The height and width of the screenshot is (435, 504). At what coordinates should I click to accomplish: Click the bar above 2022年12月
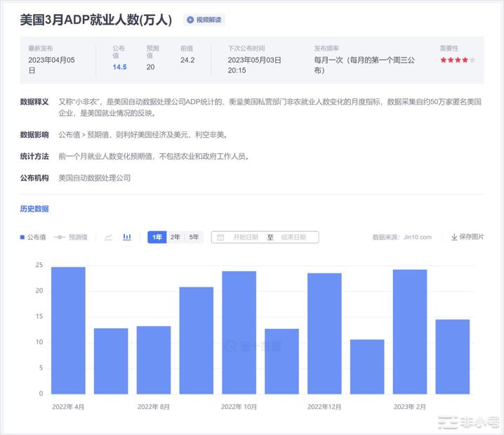[324, 334]
